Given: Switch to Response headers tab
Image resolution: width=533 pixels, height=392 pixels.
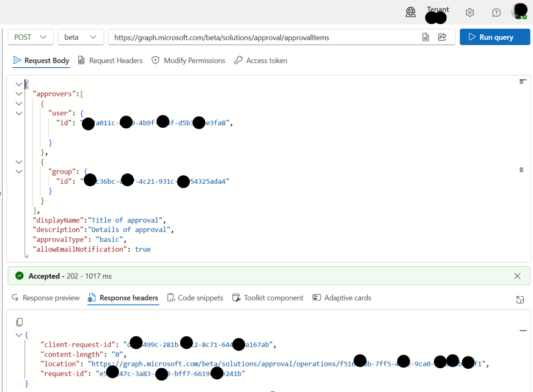Looking at the screenshot, I should [x=123, y=298].
